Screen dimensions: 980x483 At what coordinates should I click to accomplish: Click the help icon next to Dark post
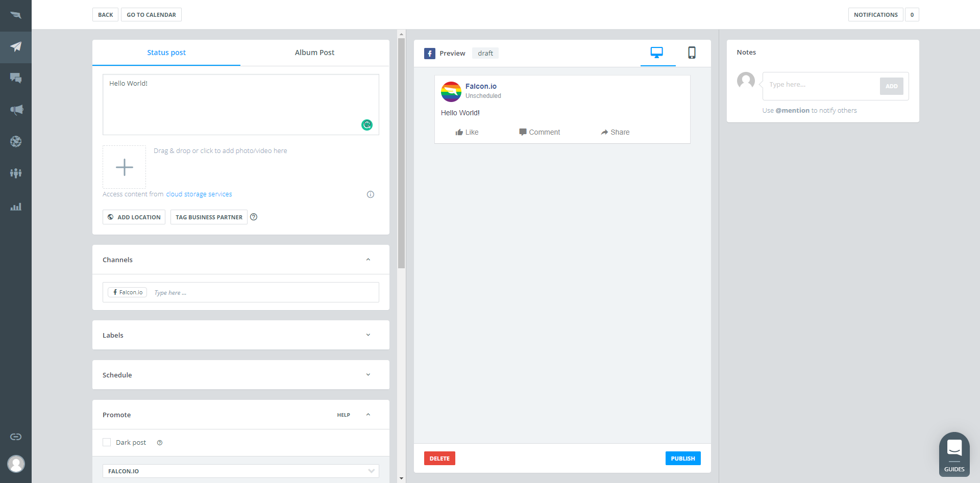(x=160, y=443)
